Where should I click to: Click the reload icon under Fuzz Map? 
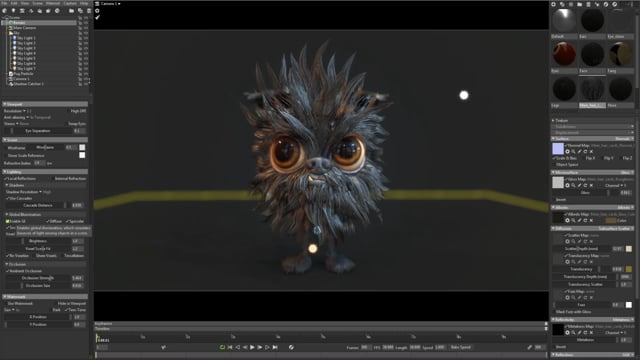(x=585, y=298)
